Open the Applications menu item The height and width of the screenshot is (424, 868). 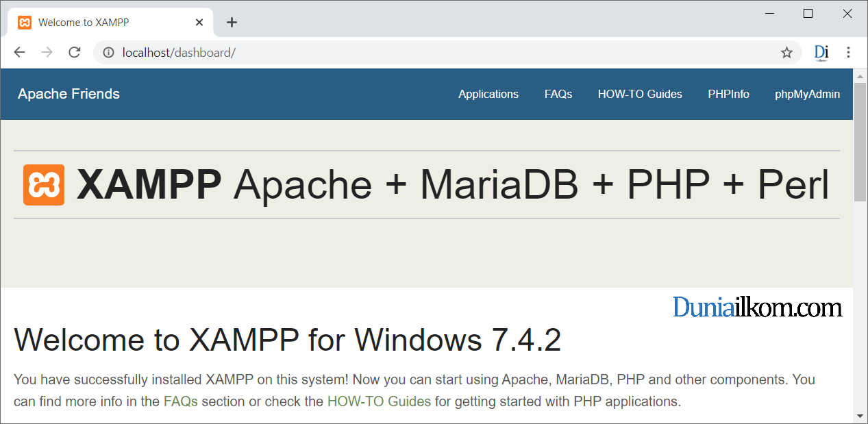pyautogui.click(x=488, y=95)
